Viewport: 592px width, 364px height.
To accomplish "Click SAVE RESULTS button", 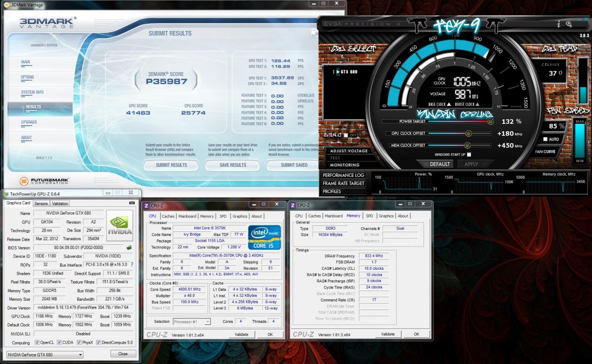I will pos(233,165).
